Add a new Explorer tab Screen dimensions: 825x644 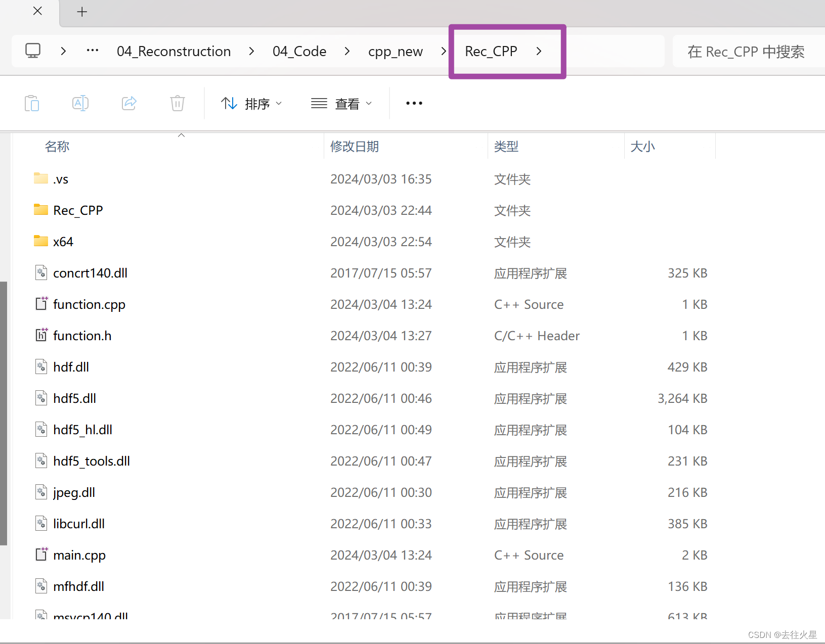82,12
